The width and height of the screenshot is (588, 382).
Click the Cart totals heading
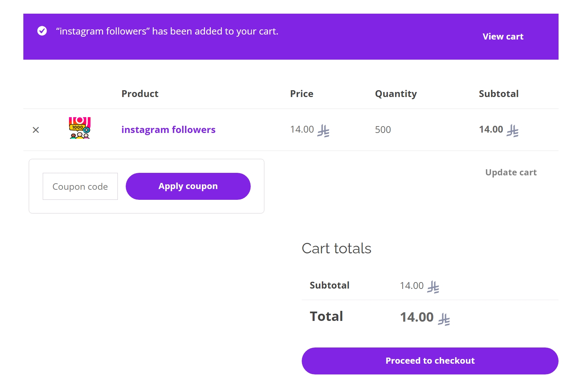tap(337, 248)
